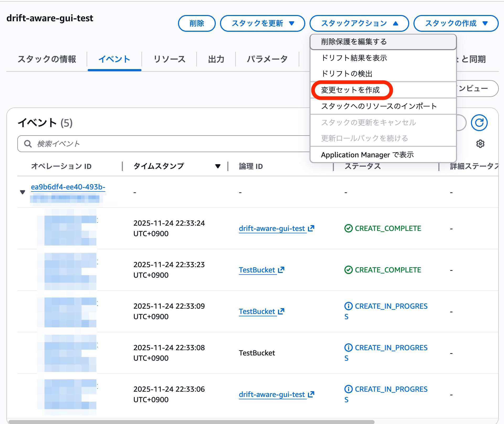Click the search magnifier icon
Image resolution: width=504 pixels, height=424 pixels.
[28, 144]
